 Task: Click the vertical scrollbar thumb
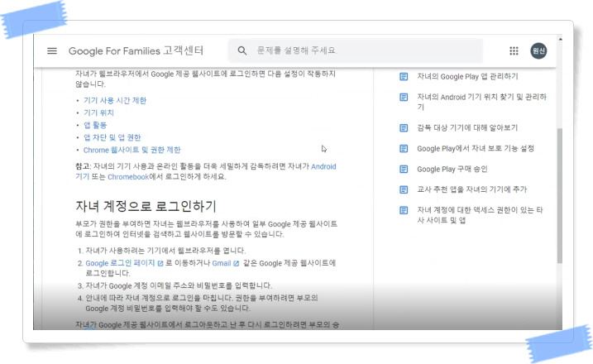pyautogui.click(x=560, y=195)
